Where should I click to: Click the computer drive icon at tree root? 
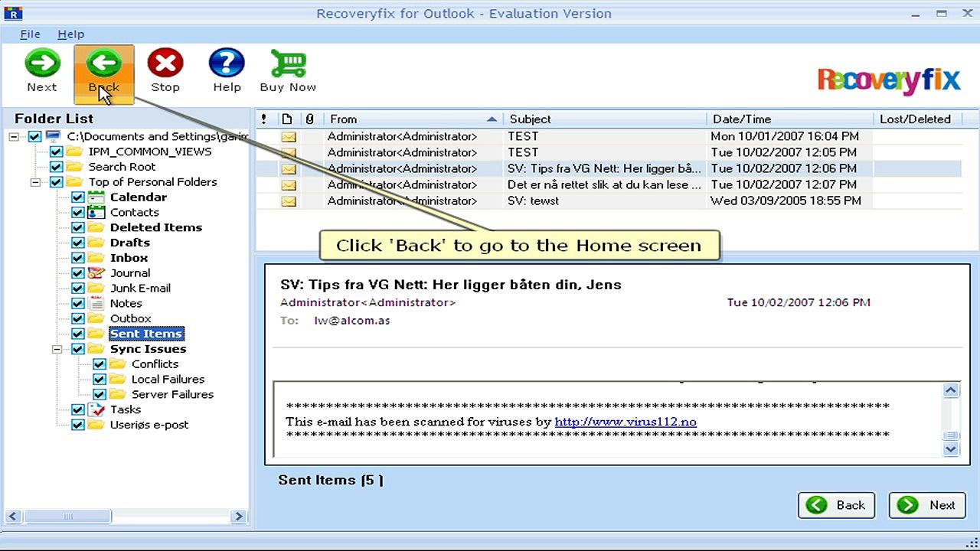tap(53, 136)
